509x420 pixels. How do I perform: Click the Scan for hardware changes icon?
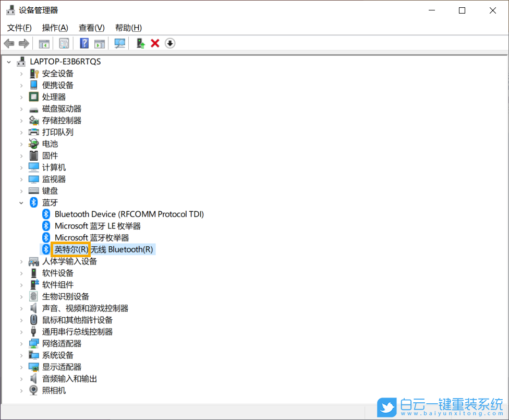[x=119, y=43]
